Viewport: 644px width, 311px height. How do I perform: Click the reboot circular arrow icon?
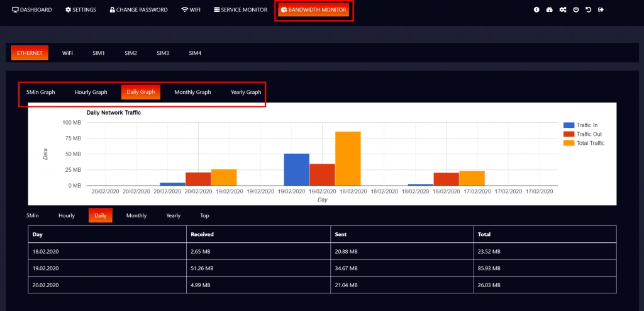click(589, 10)
